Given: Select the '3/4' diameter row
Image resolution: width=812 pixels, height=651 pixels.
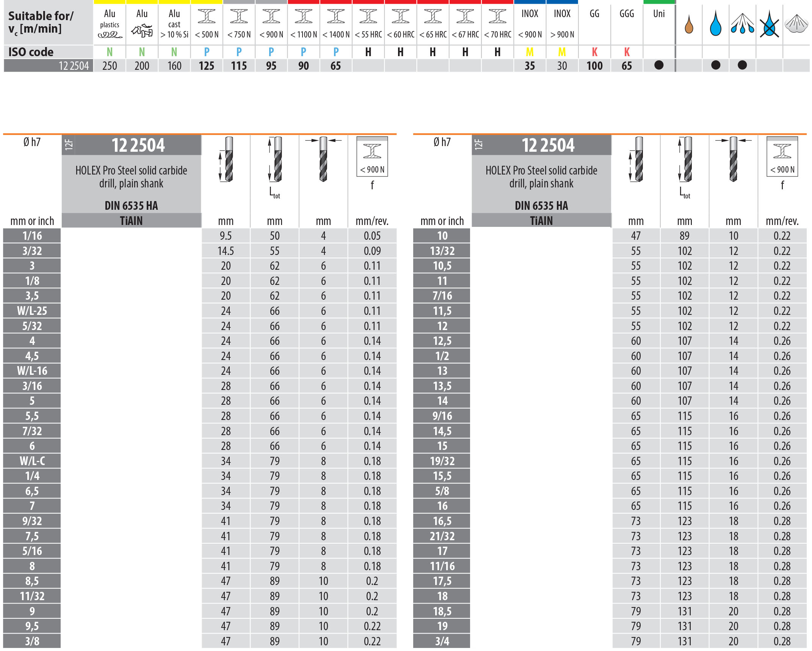Looking at the screenshot, I should [x=442, y=641].
